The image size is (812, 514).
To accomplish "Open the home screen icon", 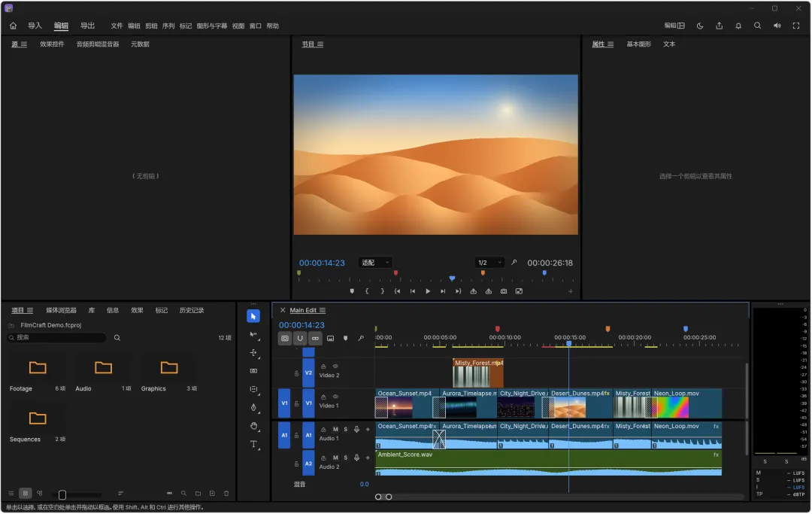I will tap(13, 26).
